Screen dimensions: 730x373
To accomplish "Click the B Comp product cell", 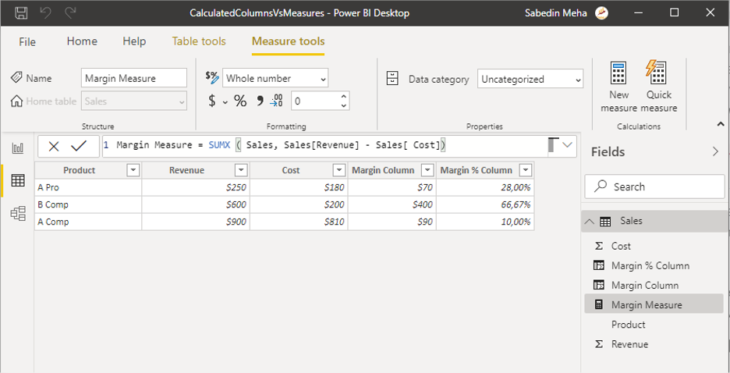I will tap(88, 205).
